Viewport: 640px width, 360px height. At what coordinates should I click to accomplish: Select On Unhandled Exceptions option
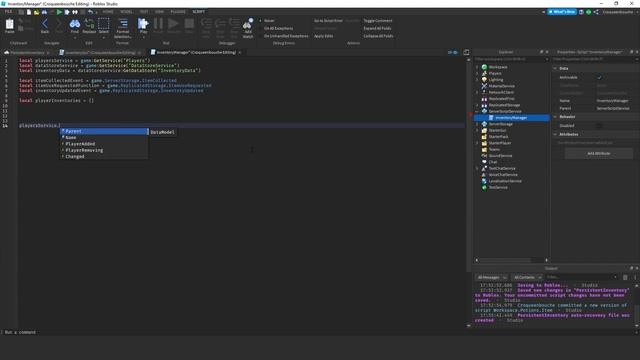point(283,36)
